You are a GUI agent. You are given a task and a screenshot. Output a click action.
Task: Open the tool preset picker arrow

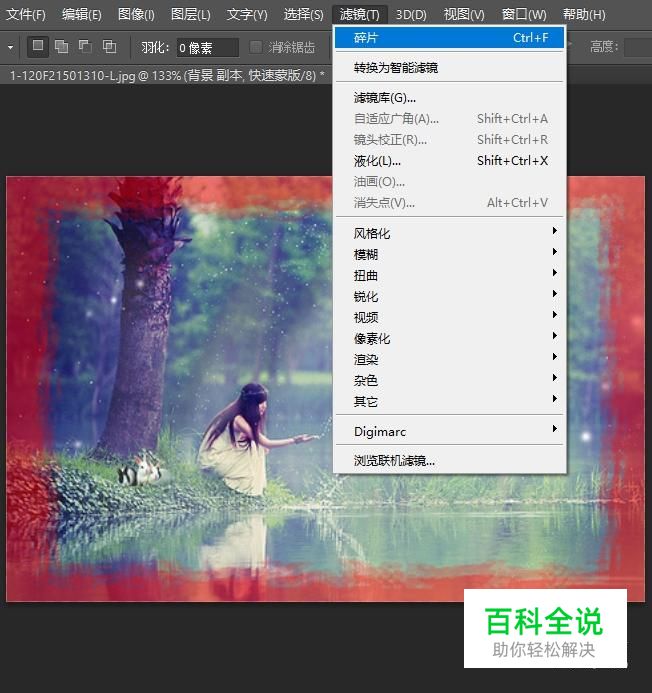pos(10,47)
